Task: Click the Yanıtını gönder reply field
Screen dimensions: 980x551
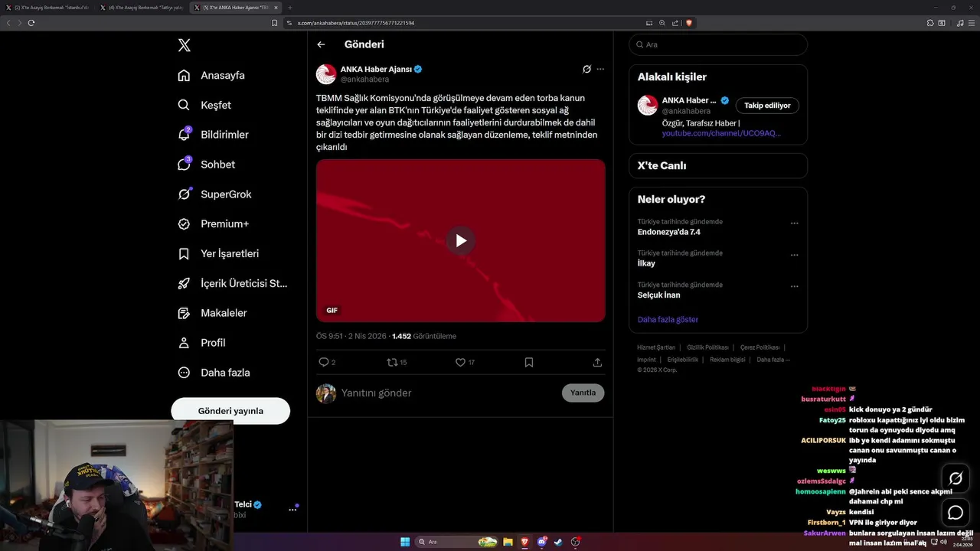Action: click(x=448, y=393)
